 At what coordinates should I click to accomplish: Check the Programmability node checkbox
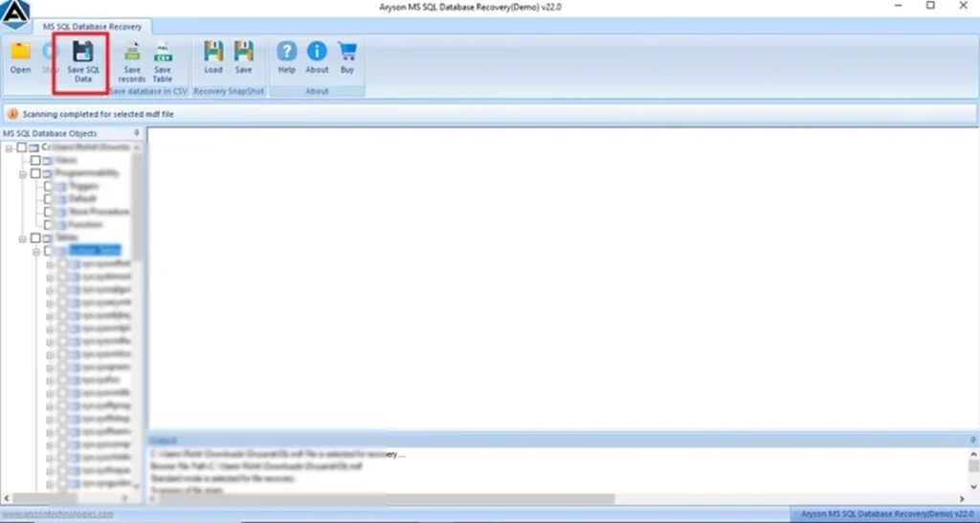pyautogui.click(x=35, y=173)
